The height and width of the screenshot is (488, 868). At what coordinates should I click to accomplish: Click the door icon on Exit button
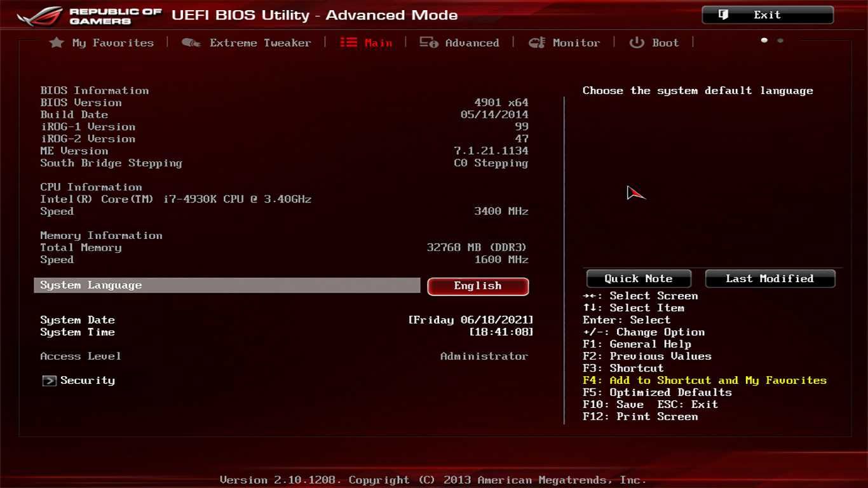pos(723,15)
